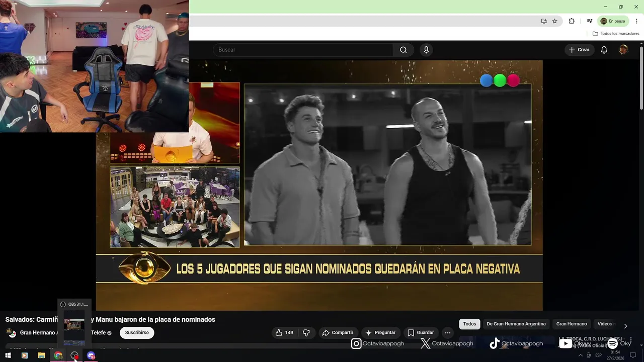
Task: Click the Compartir share button
Action: 338,333
